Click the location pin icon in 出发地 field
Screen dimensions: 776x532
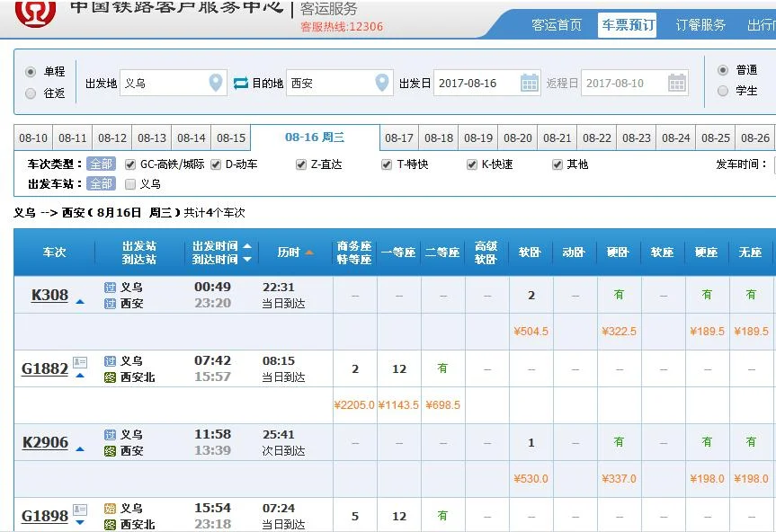click(x=216, y=81)
